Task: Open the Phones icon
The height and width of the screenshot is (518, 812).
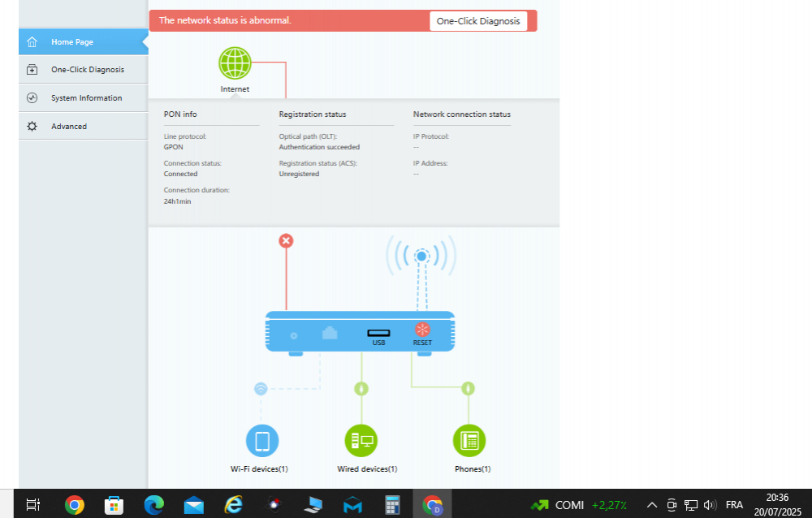Action: coord(469,441)
